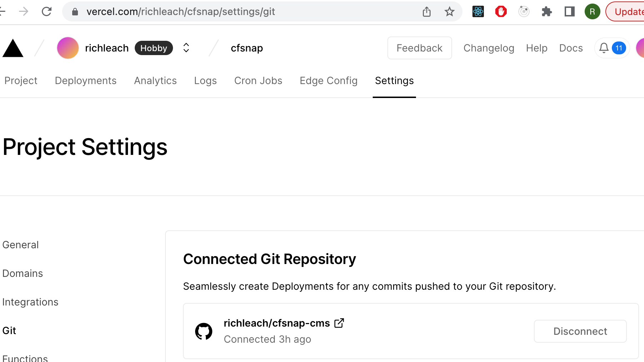Toggle the browser side panel icon

(569, 12)
